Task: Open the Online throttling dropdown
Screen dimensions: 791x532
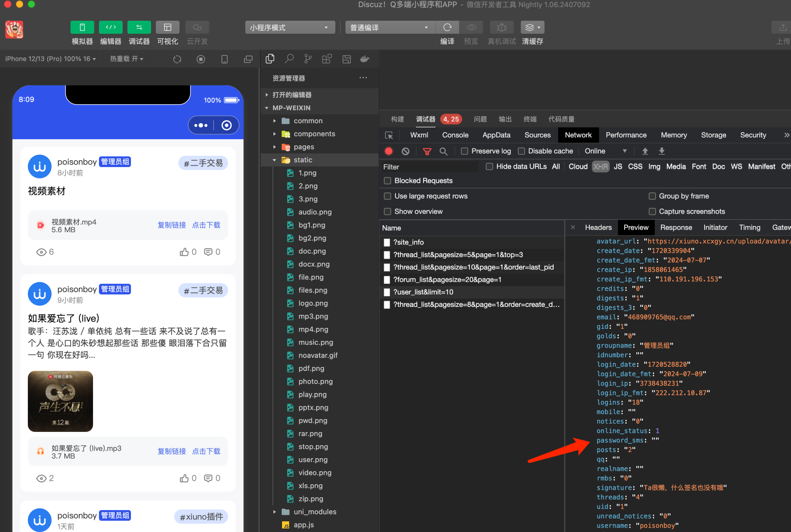Action: pyautogui.click(x=606, y=151)
